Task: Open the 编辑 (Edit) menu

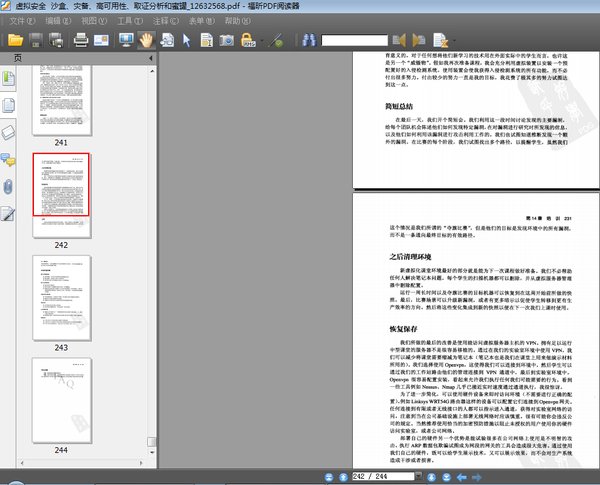Action: pos(58,21)
